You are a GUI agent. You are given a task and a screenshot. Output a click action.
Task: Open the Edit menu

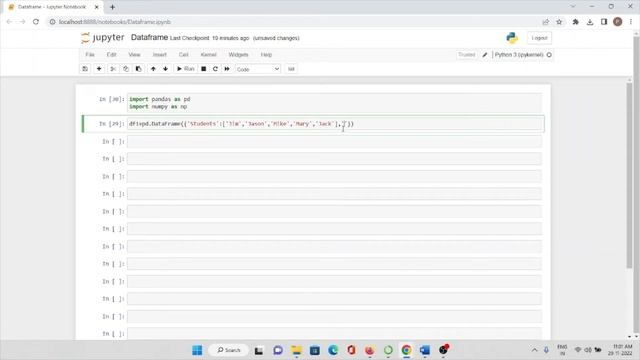point(111,55)
